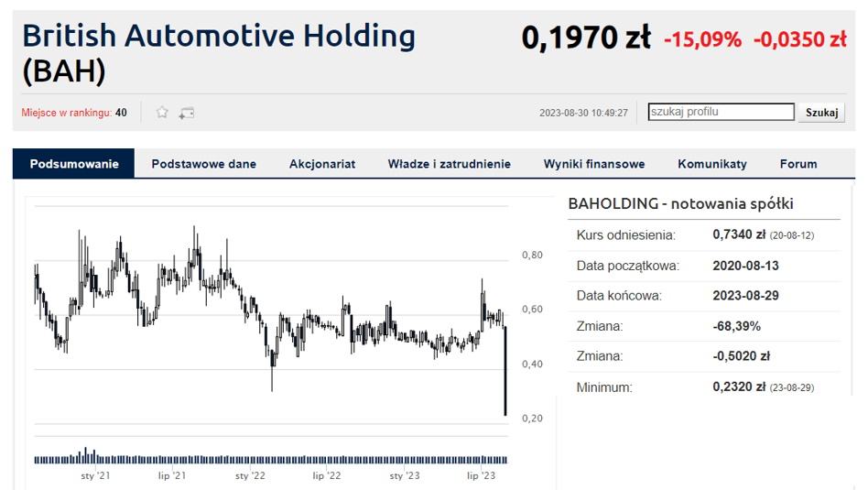Click the Data początkowa value 2020-08-13
This screenshot has width=868, height=490.
(745, 266)
